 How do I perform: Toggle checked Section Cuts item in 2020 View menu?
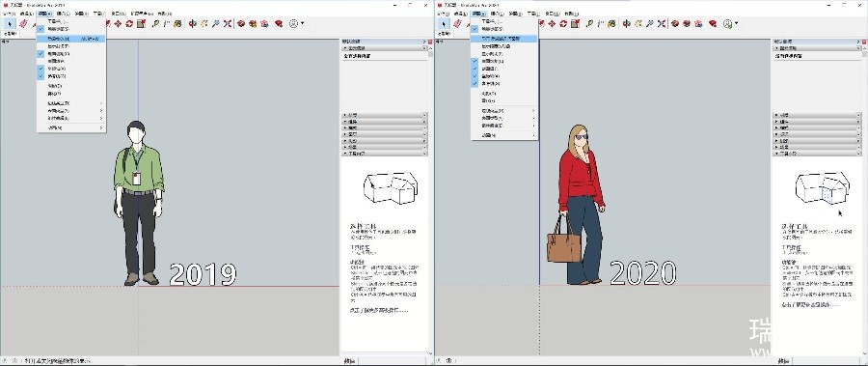(x=504, y=61)
